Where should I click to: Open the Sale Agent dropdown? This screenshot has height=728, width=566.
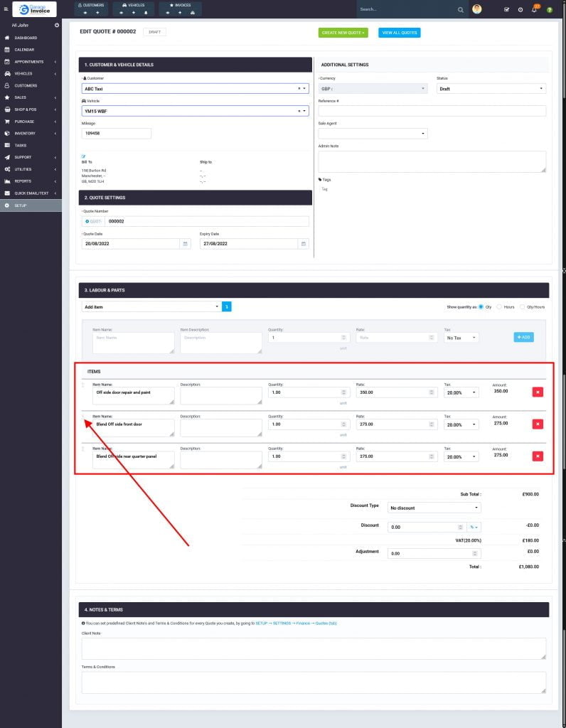coord(373,134)
